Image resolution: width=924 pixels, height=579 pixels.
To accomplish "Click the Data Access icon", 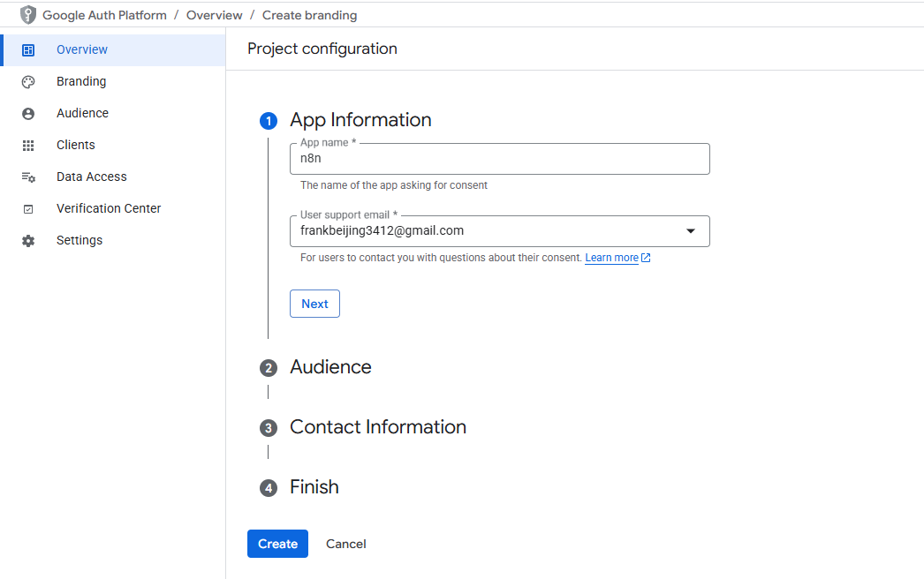I will click(28, 177).
